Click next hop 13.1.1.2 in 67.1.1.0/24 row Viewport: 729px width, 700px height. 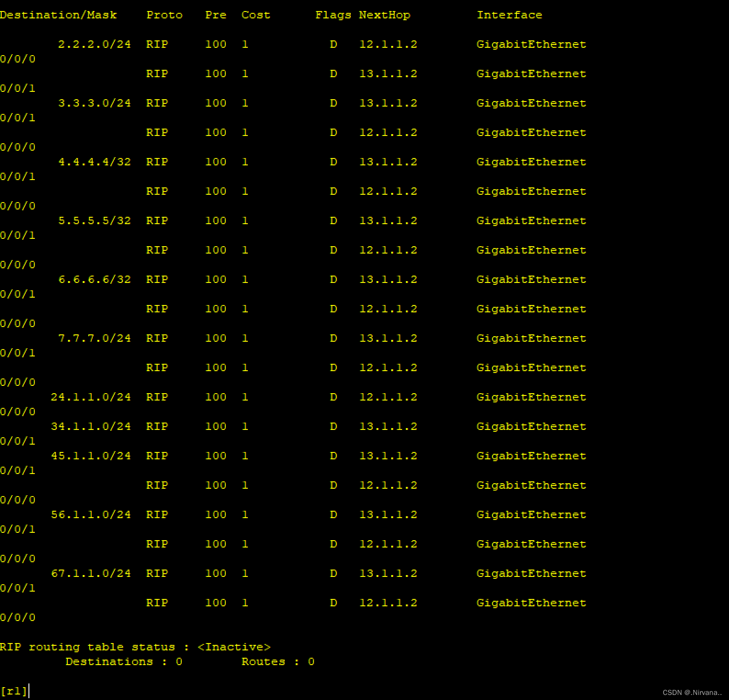(x=388, y=574)
